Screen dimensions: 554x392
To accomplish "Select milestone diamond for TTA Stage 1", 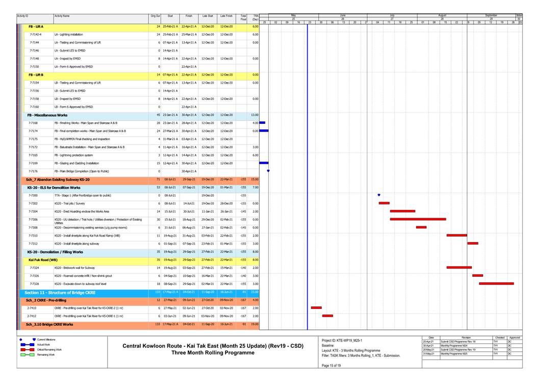I will click(x=379, y=195).
